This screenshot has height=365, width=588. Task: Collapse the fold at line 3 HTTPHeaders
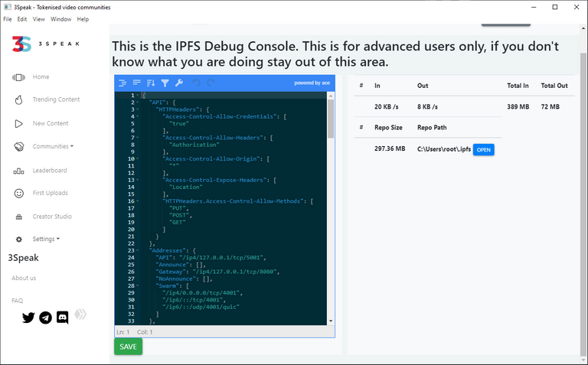[138, 109]
